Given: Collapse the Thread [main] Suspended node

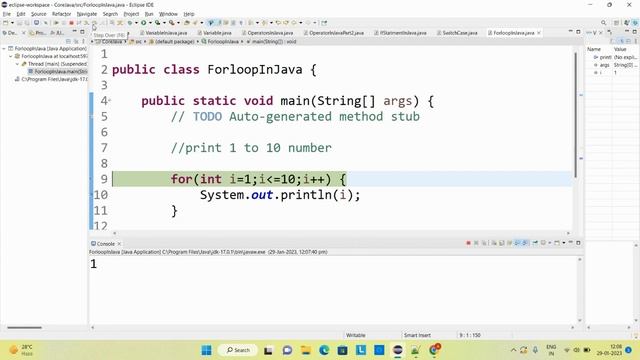Looking at the screenshot, I should tap(17, 64).
